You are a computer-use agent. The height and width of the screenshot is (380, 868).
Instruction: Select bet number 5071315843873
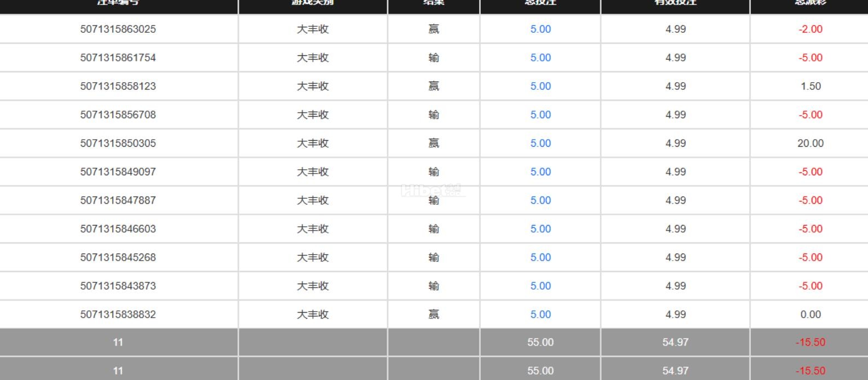pyautogui.click(x=118, y=285)
